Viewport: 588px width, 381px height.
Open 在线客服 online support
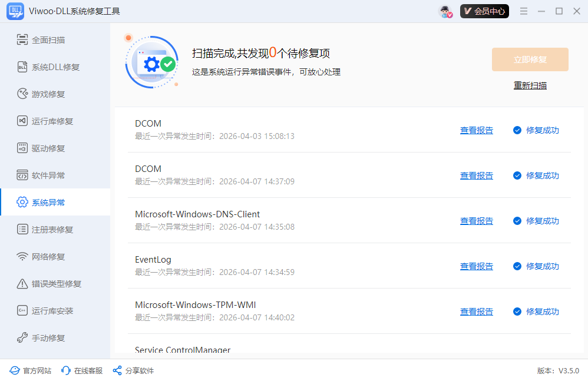point(82,370)
